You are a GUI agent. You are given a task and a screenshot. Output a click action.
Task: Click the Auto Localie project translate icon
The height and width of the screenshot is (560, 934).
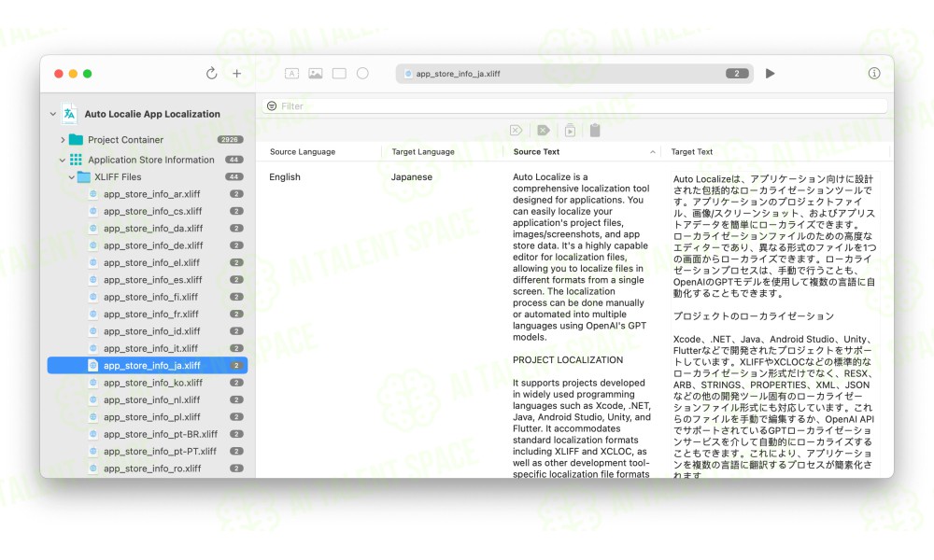[x=69, y=114]
